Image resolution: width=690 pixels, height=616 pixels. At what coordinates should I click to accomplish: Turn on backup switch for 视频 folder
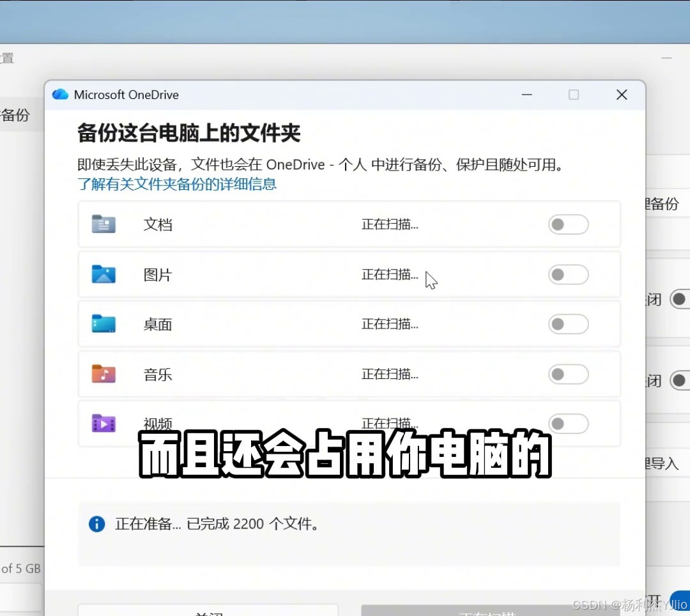[568, 424]
